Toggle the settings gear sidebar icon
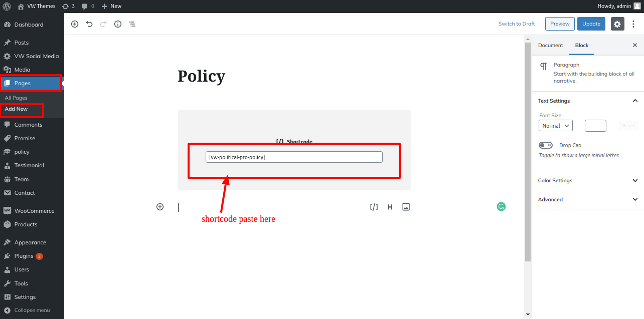Image resolution: width=644 pixels, height=319 pixels. 617,24
